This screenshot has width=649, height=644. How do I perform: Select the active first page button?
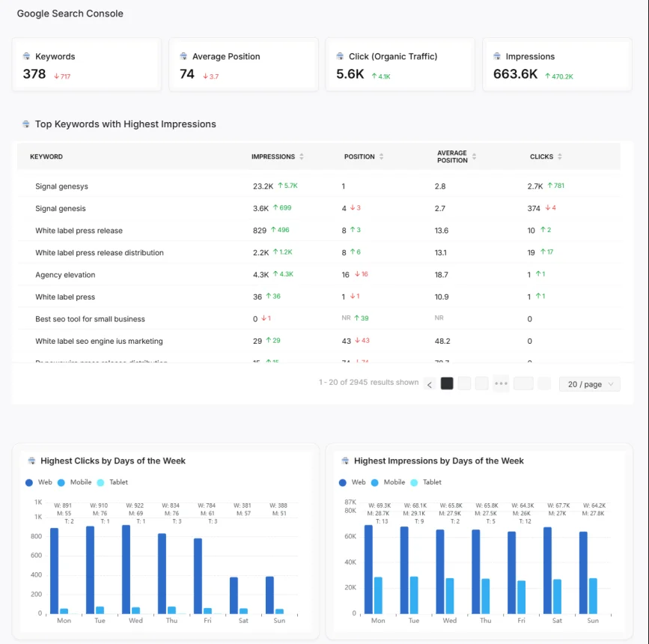click(447, 383)
